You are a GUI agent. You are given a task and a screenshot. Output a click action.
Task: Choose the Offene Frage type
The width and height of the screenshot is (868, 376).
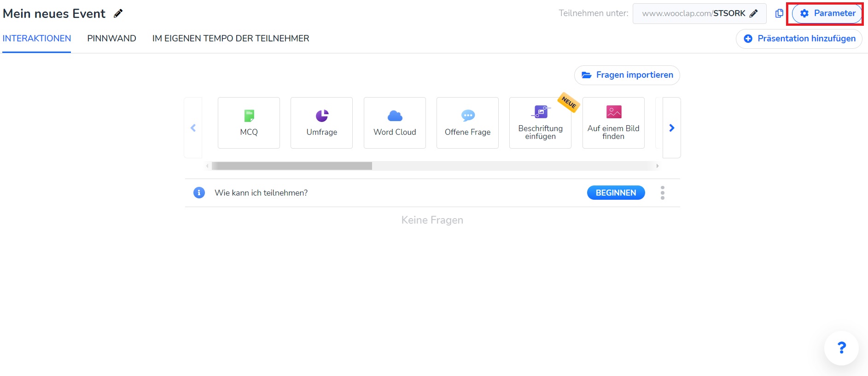point(467,123)
